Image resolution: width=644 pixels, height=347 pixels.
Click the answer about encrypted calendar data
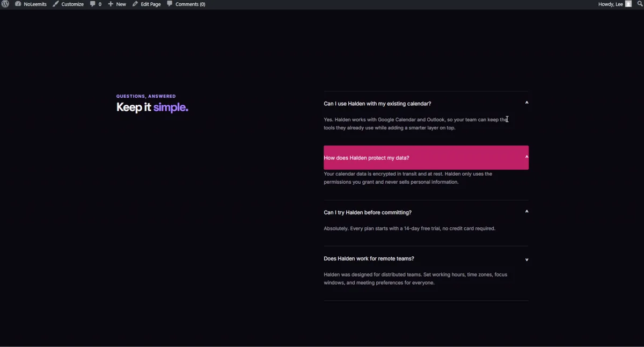[408, 178]
